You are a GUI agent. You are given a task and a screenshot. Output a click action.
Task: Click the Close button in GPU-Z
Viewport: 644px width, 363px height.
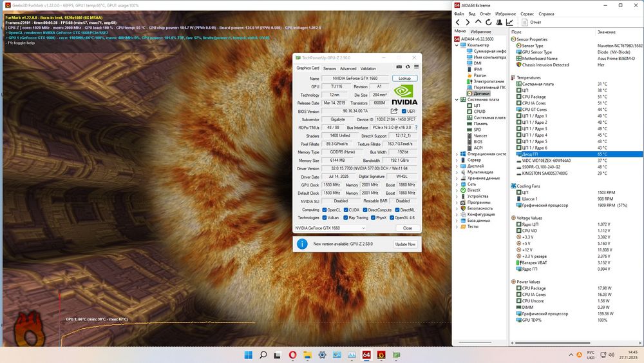408,228
